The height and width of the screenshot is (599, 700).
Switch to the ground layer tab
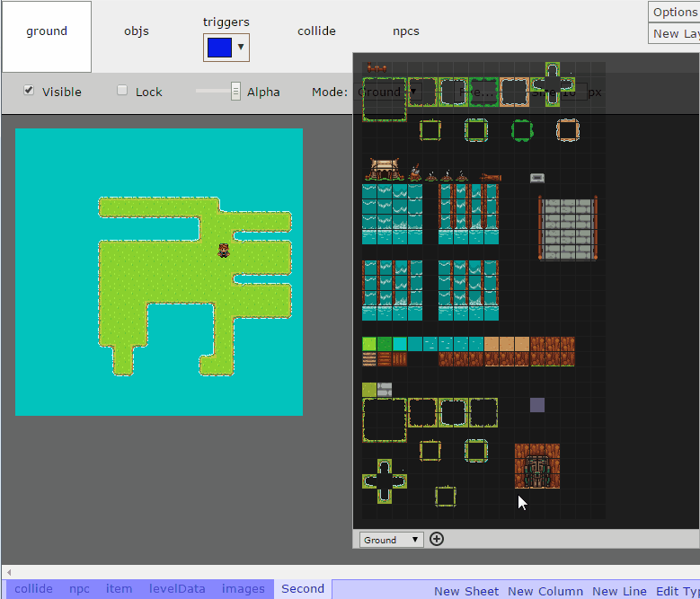(47, 31)
